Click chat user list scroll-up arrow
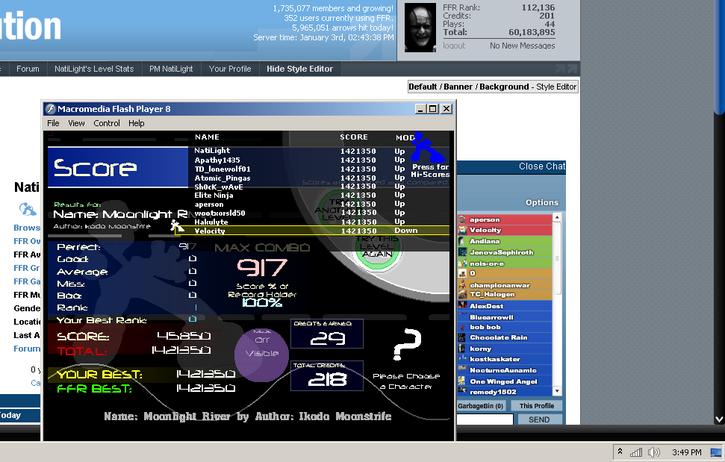The image size is (725, 462). tap(557, 217)
